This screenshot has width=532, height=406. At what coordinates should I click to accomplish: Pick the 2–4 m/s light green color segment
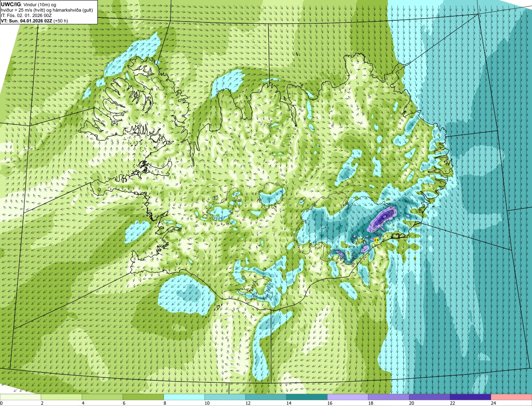62,397
